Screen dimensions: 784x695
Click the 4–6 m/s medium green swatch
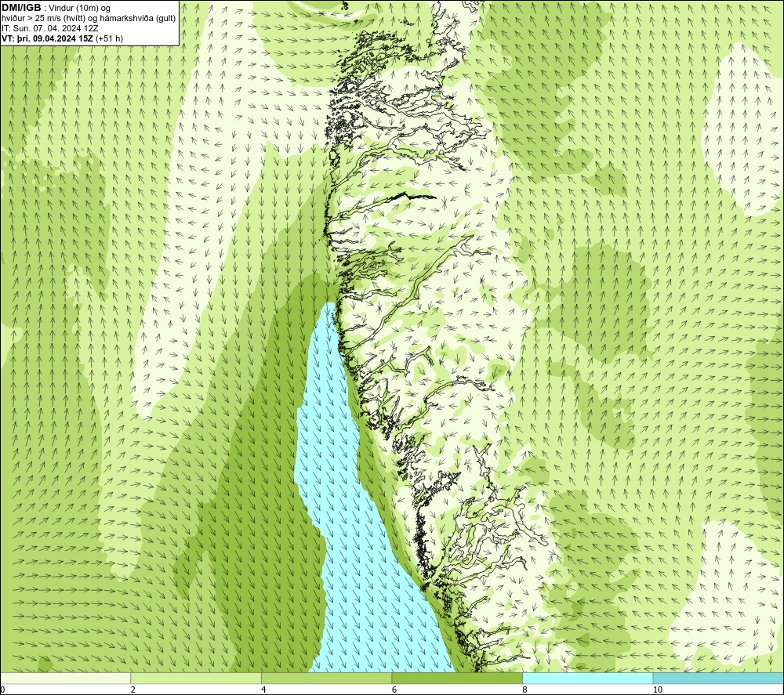pyautogui.click(x=326, y=678)
